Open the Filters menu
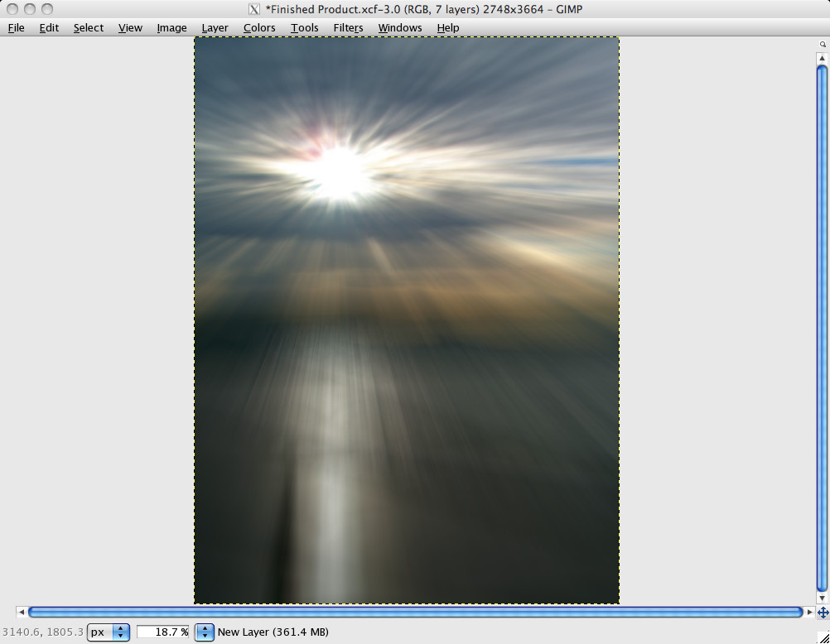Image resolution: width=830 pixels, height=644 pixels. (348, 27)
